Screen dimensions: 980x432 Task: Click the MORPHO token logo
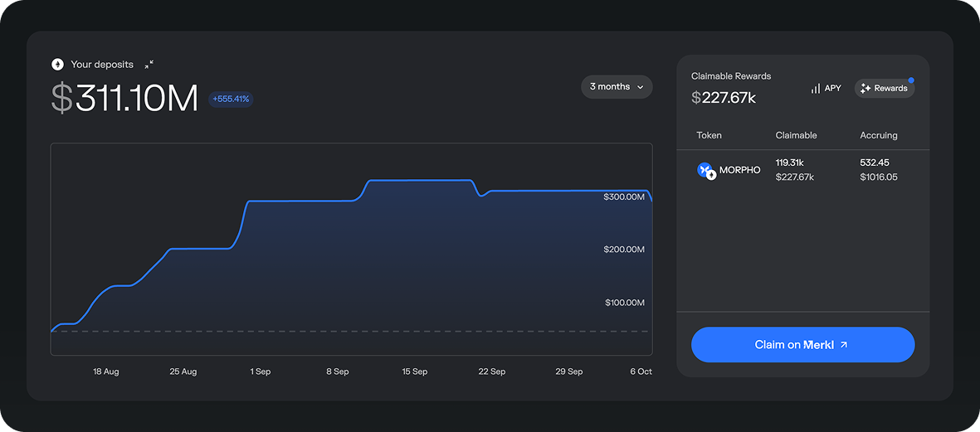click(705, 170)
